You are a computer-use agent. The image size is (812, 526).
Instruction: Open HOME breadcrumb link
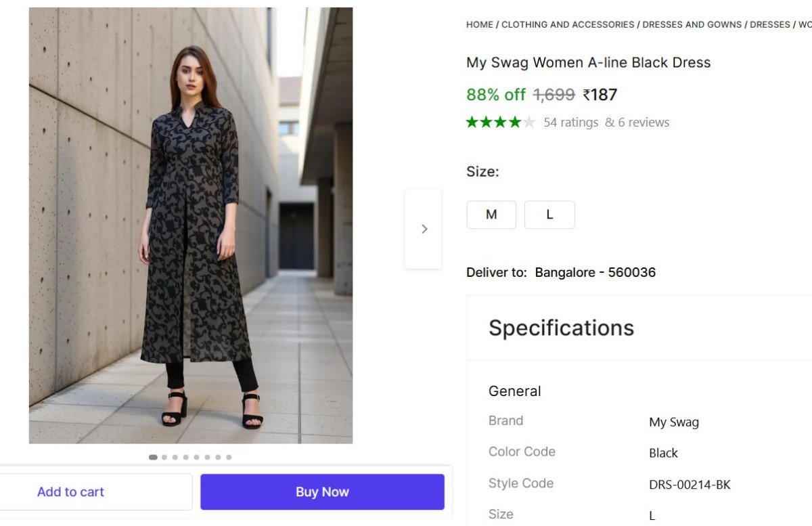479,24
